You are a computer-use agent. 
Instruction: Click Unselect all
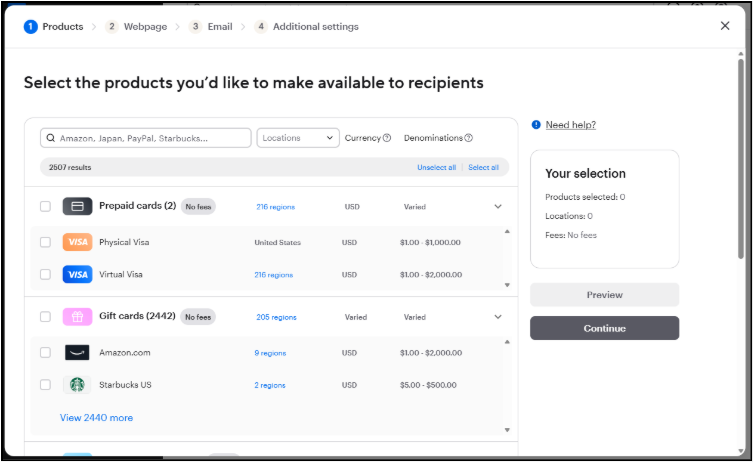pos(436,167)
